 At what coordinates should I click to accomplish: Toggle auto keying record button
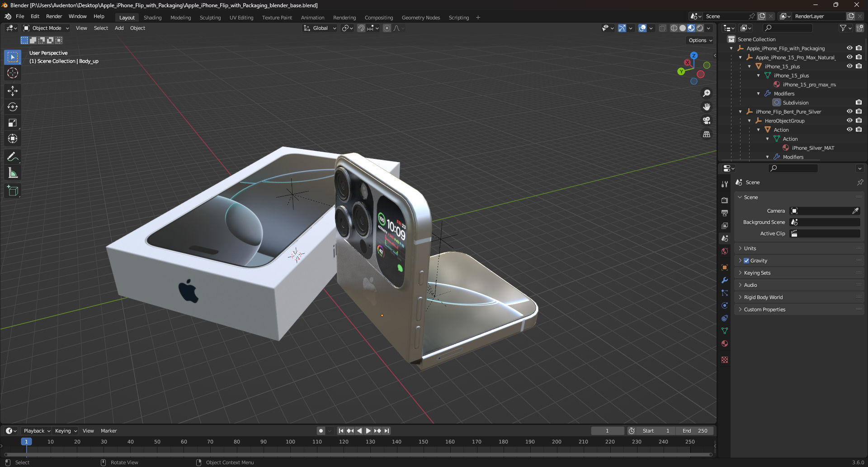(321, 431)
